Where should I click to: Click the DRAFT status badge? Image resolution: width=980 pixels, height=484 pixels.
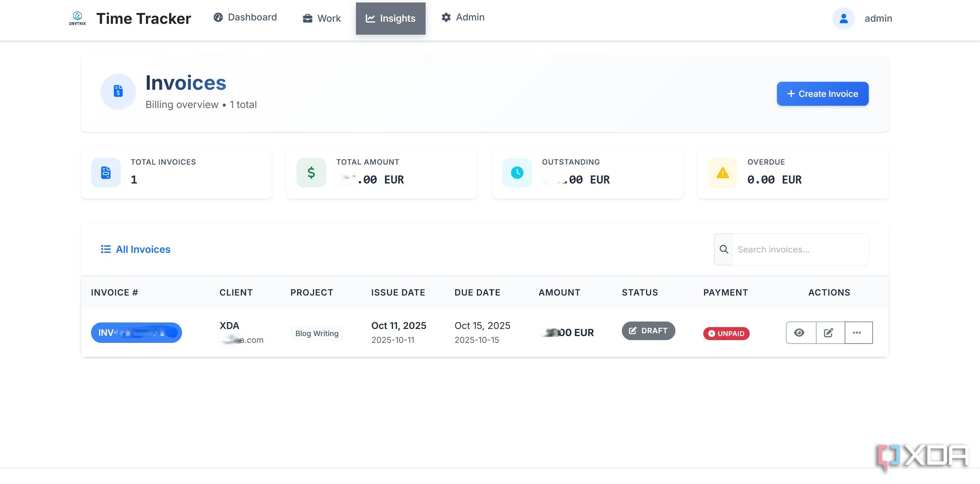[648, 331]
